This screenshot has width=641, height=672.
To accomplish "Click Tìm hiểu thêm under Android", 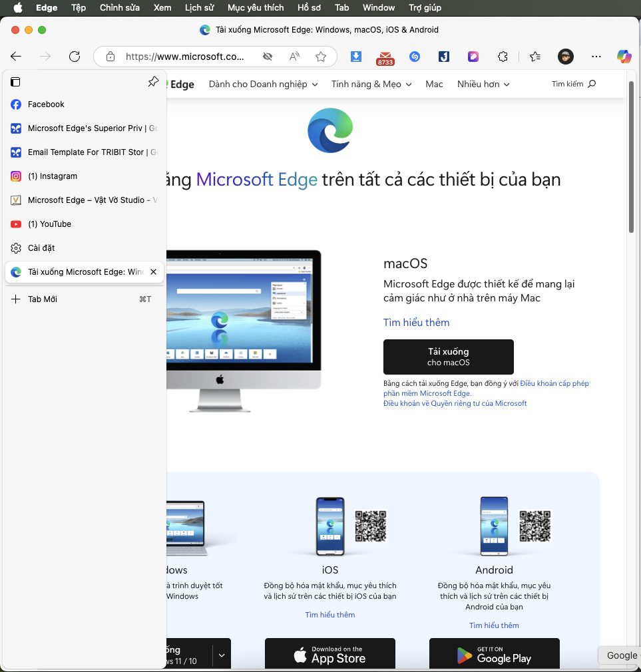I will [494, 625].
